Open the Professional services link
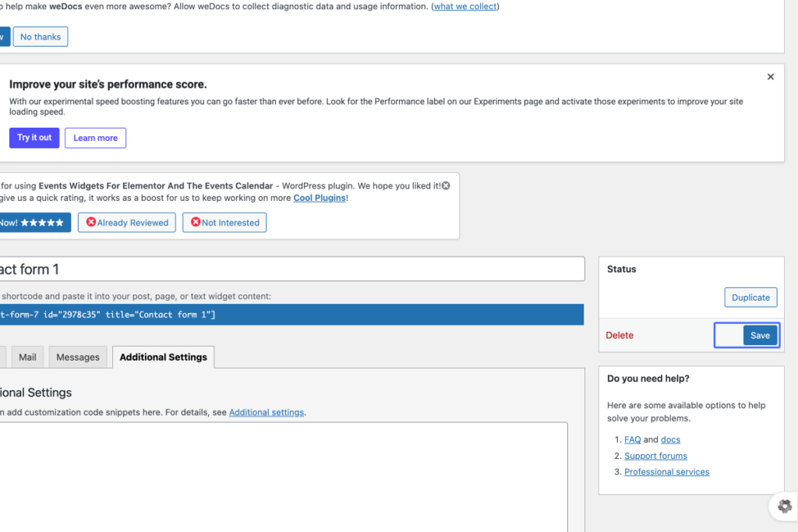 click(x=667, y=472)
